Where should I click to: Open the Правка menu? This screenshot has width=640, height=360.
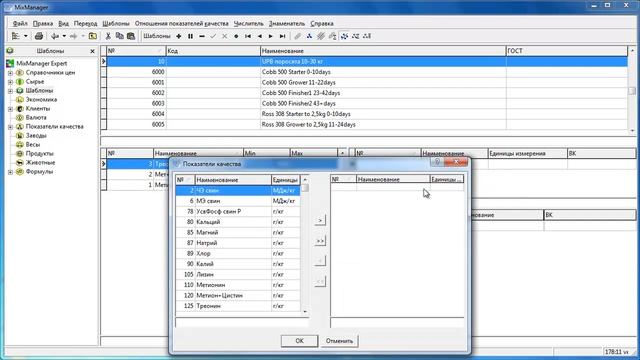[x=43, y=24]
